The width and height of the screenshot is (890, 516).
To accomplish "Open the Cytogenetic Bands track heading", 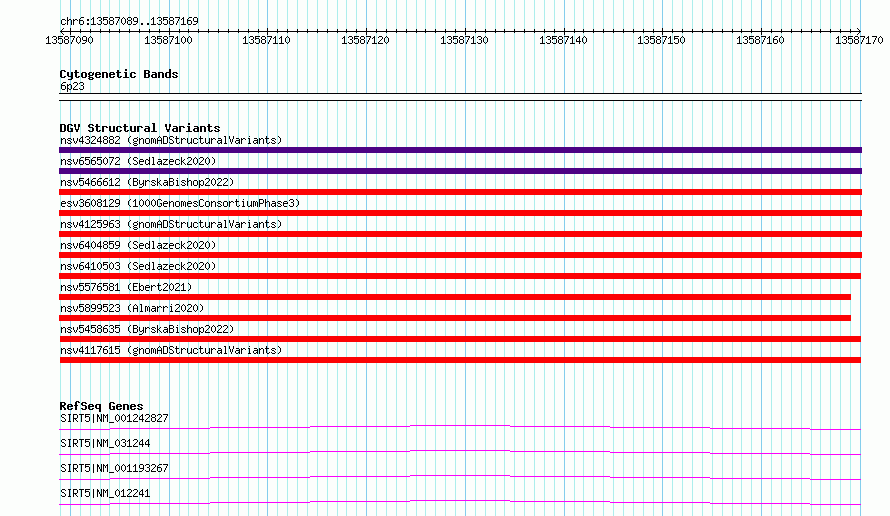I will click(119, 74).
